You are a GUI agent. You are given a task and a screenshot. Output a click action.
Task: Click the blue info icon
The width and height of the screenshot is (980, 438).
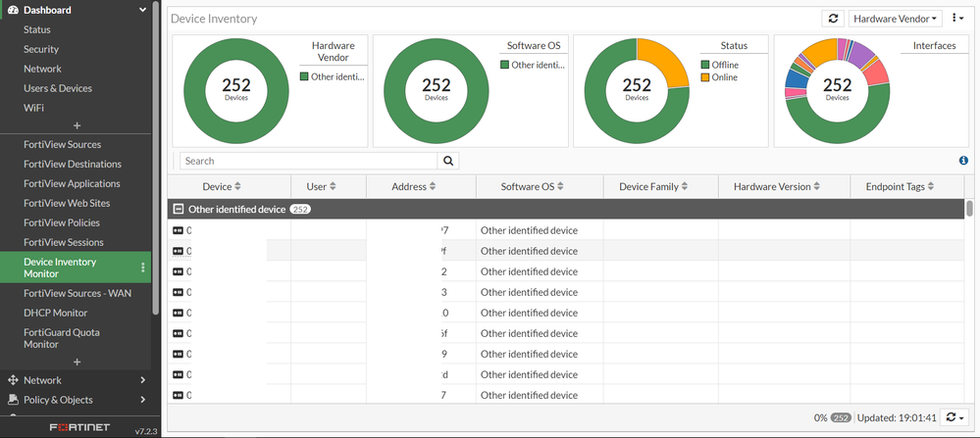tap(963, 161)
